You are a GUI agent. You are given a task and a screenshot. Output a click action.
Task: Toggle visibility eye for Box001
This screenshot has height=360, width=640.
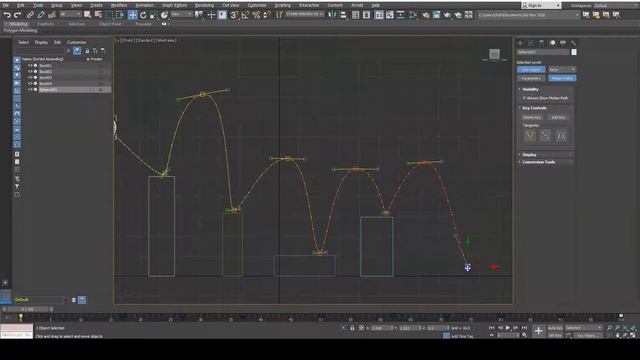pos(30,65)
